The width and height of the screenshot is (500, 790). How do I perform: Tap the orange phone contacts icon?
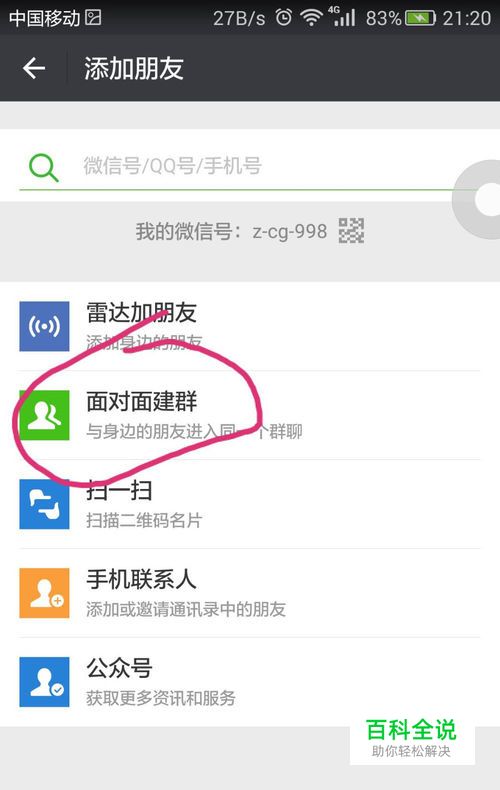click(44, 593)
